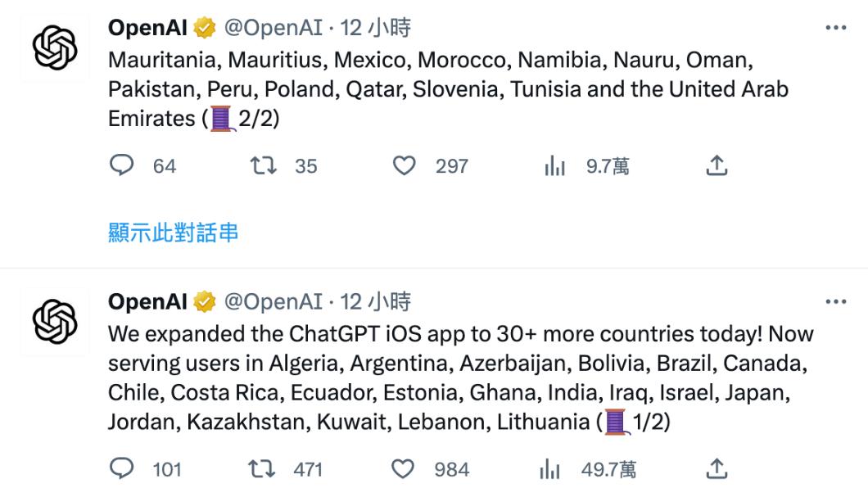View analytics showing 9.7萬 views

[x=555, y=166]
